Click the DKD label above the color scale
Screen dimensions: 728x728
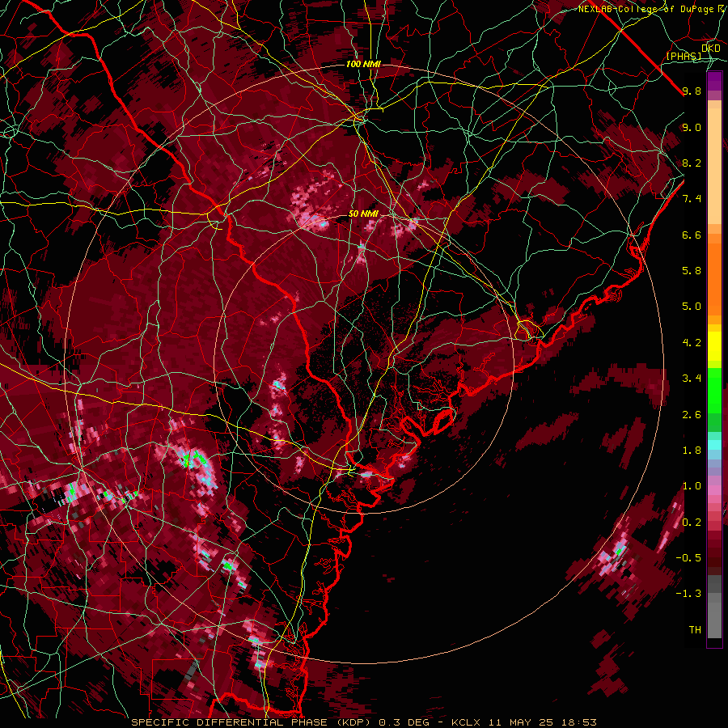pyautogui.click(x=711, y=49)
